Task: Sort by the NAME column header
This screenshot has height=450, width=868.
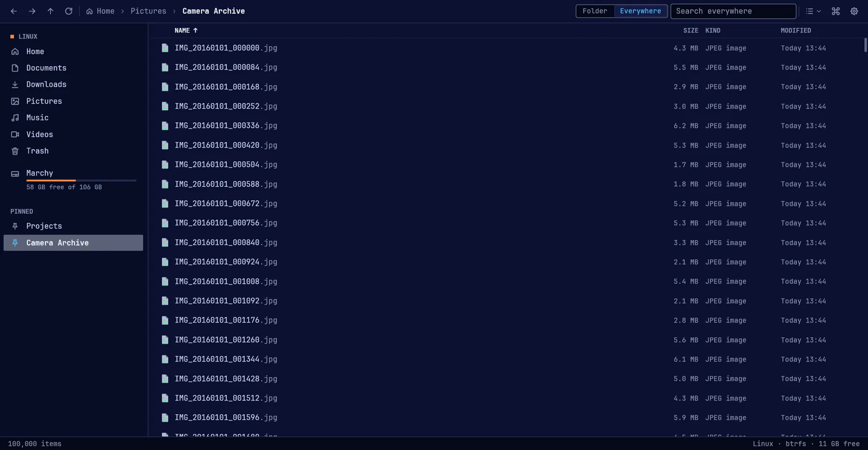Action: coord(186,30)
